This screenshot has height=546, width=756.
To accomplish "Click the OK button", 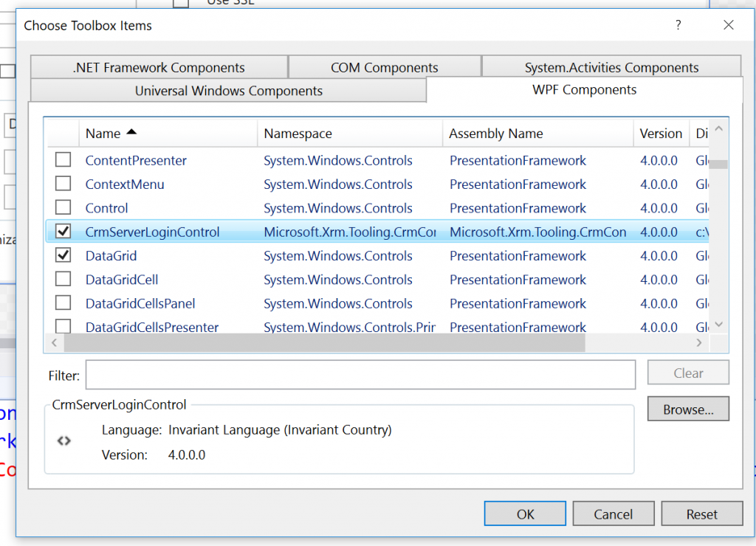I will coord(524,514).
